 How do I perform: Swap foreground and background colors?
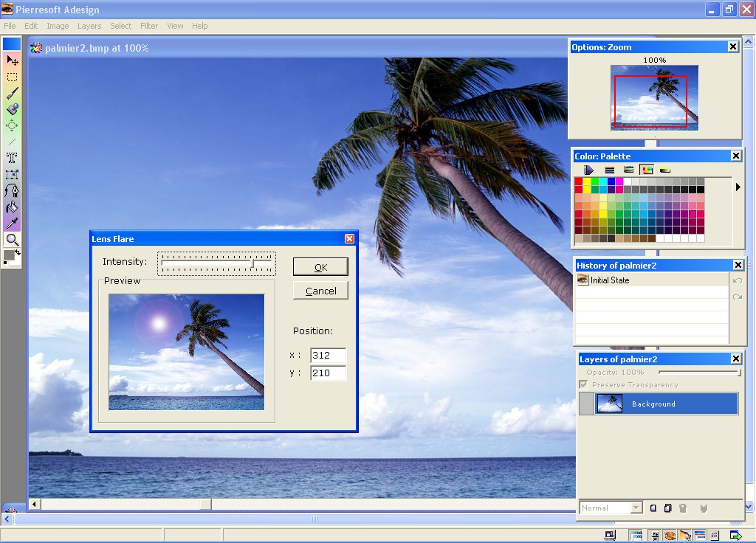tap(18, 252)
